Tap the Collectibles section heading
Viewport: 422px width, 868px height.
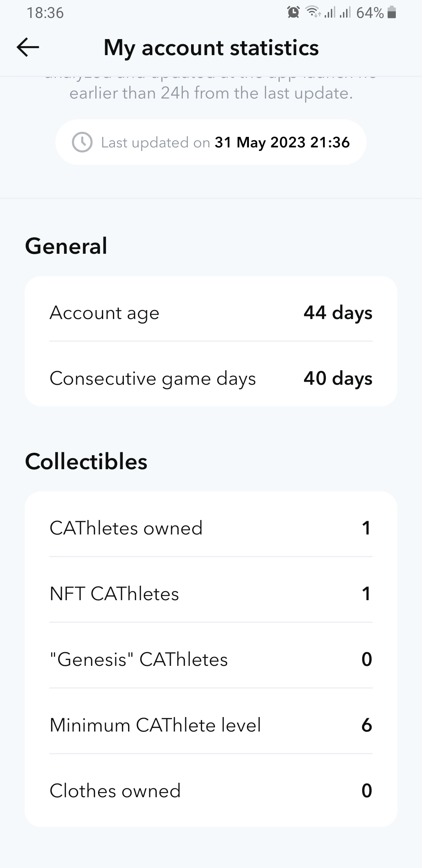pos(86,461)
